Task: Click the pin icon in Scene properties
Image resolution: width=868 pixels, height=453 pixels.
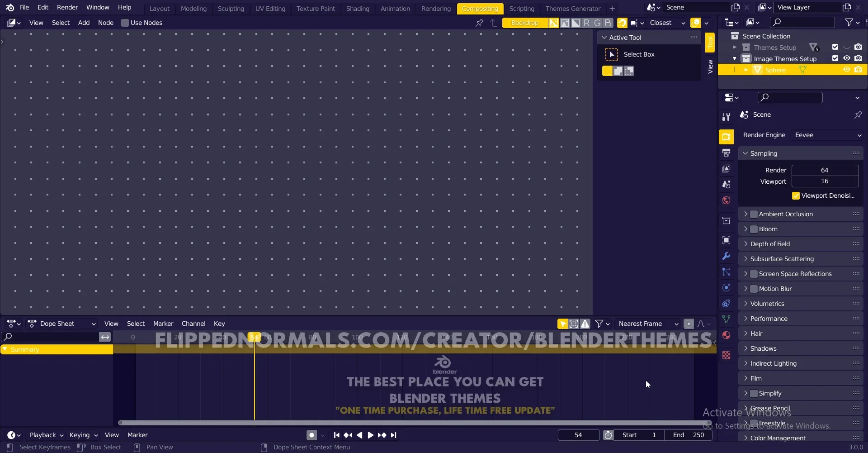Action: point(858,114)
